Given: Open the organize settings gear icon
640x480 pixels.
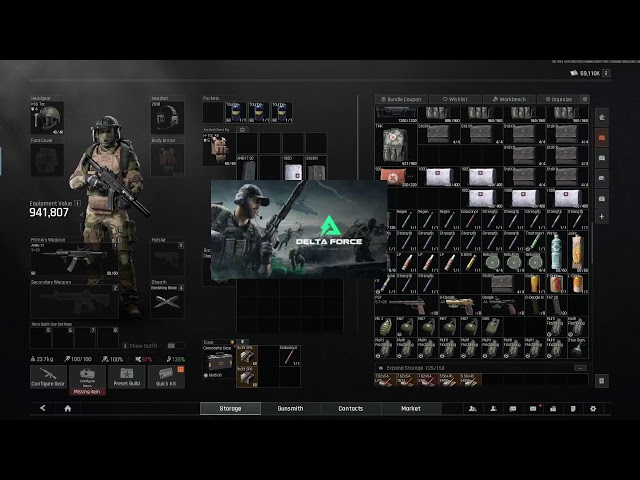Looking at the screenshot, I should click(x=585, y=99).
